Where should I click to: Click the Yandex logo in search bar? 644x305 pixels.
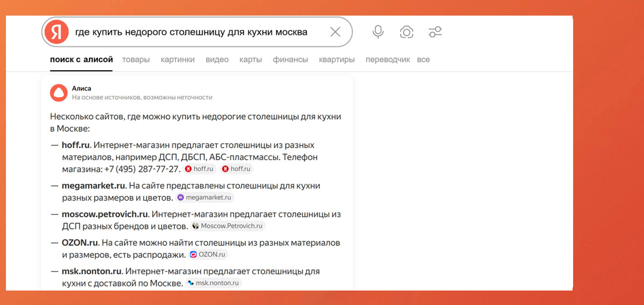click(x=57, y=32)
